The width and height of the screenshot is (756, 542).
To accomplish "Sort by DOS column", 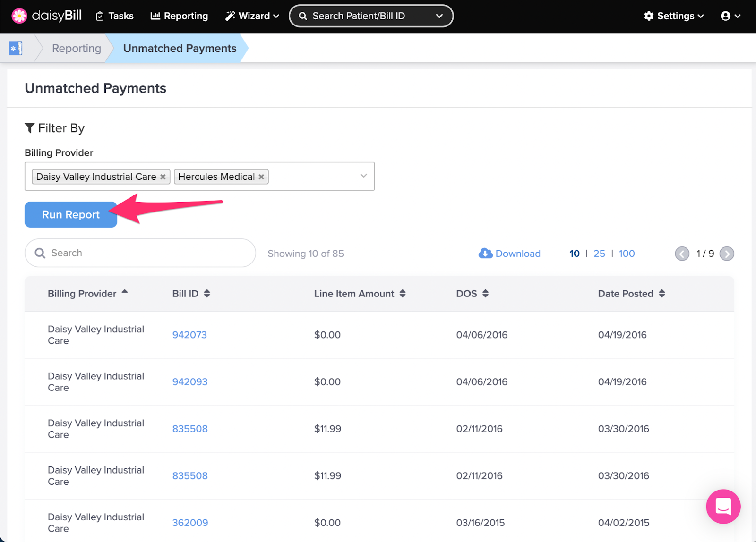I will (x=472, y=294).
